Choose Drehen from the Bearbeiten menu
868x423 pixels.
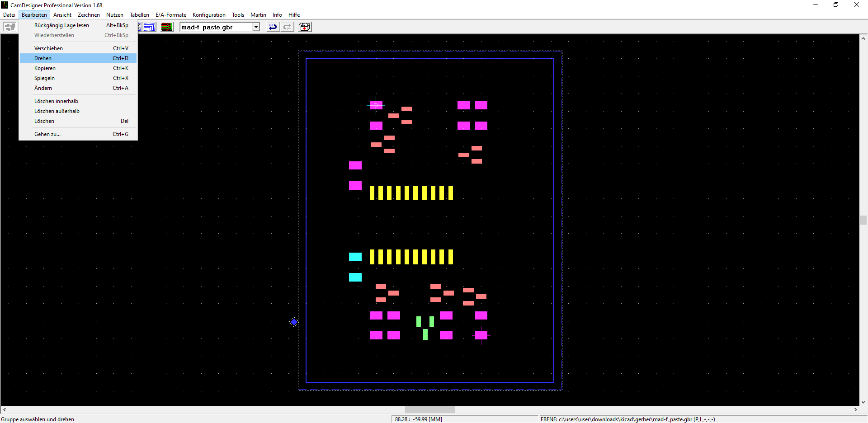pos(43,58)
